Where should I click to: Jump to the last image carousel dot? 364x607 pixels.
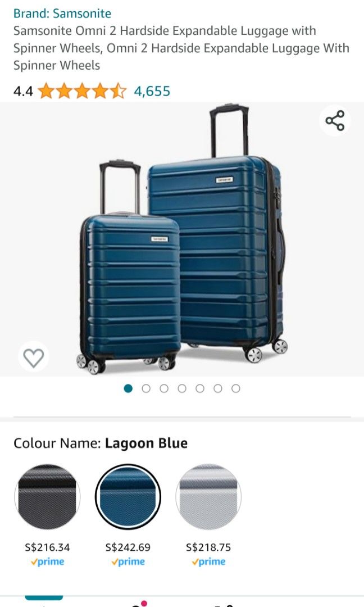coord(235,388)
